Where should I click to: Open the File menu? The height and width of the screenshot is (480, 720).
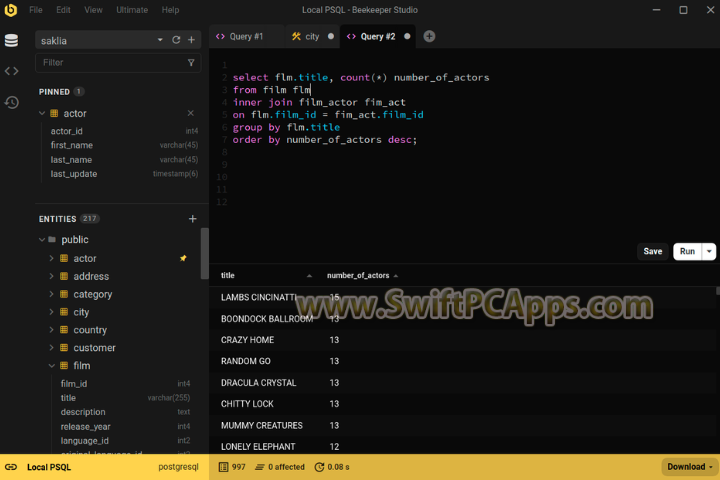click(x=36, y=10)
